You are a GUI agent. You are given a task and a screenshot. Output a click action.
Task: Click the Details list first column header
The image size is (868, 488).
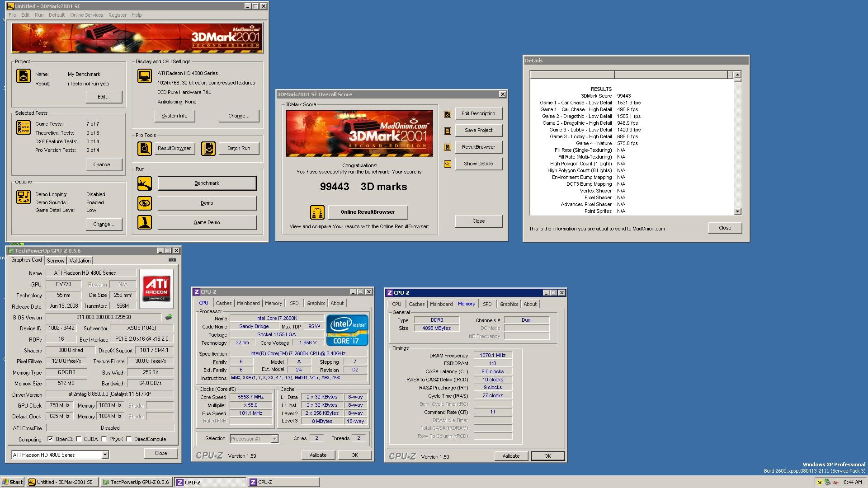click(x=572, y=75)
